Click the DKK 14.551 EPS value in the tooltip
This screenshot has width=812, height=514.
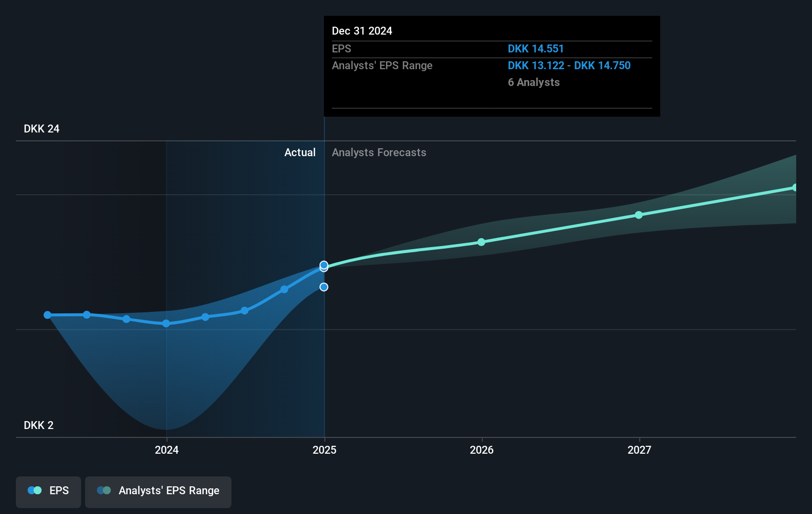[536, 49]
